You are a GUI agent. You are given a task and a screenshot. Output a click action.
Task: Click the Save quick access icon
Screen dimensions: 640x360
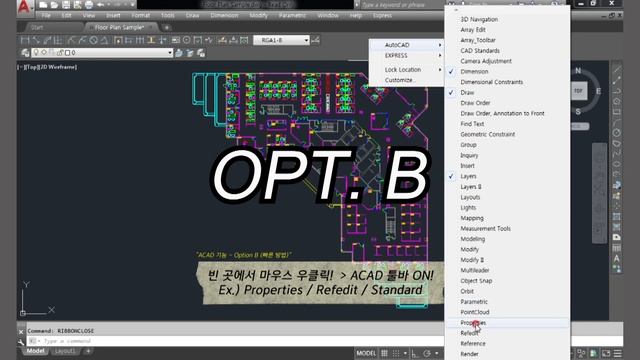[66, 5]
